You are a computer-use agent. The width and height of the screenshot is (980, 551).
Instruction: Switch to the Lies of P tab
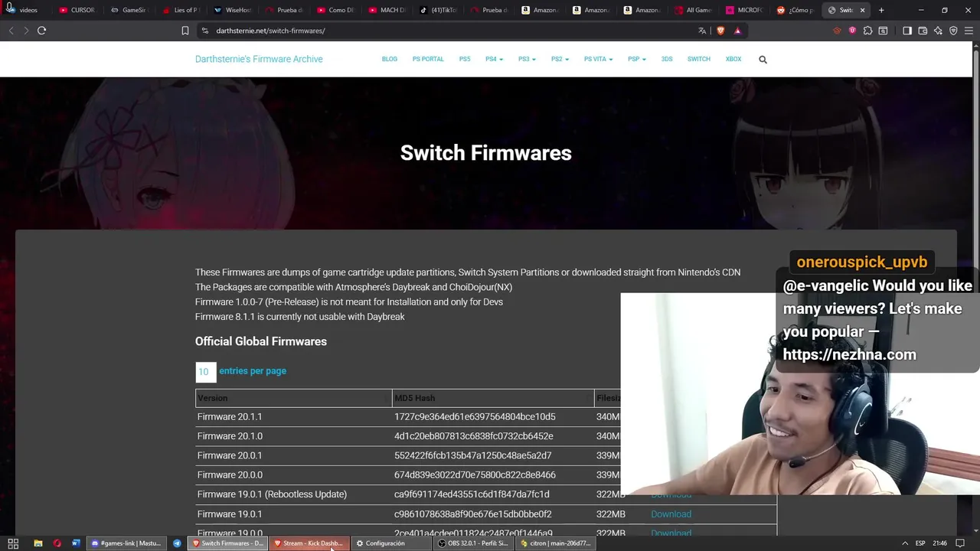181,10
